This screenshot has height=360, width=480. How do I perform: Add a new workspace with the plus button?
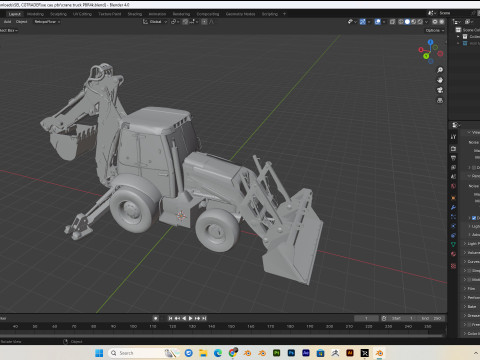(x=284, y=14)
